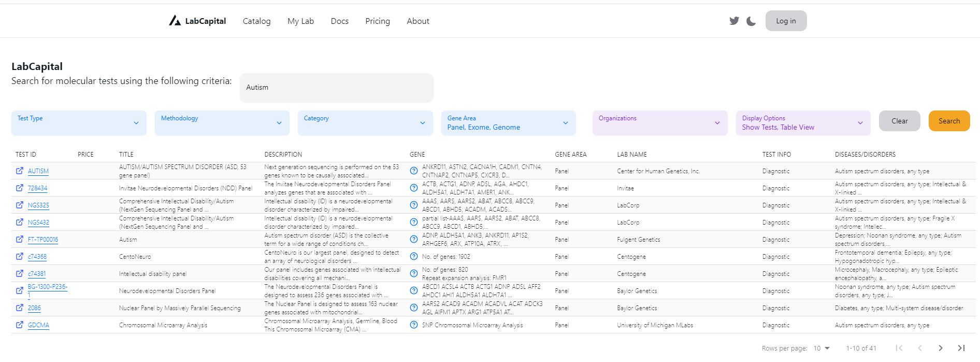Go to next page of results
This screenshot has height=362, width=980.
click(x=941, y=348)
